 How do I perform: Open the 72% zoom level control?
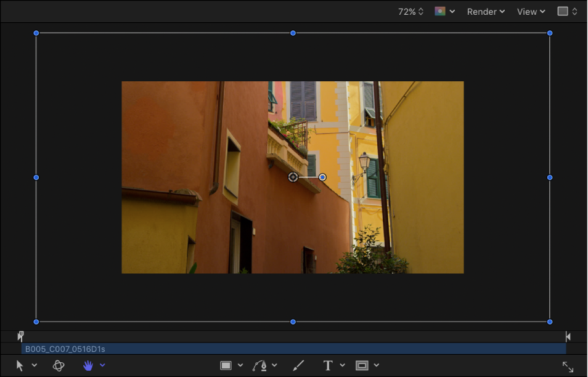click(410, 11)
